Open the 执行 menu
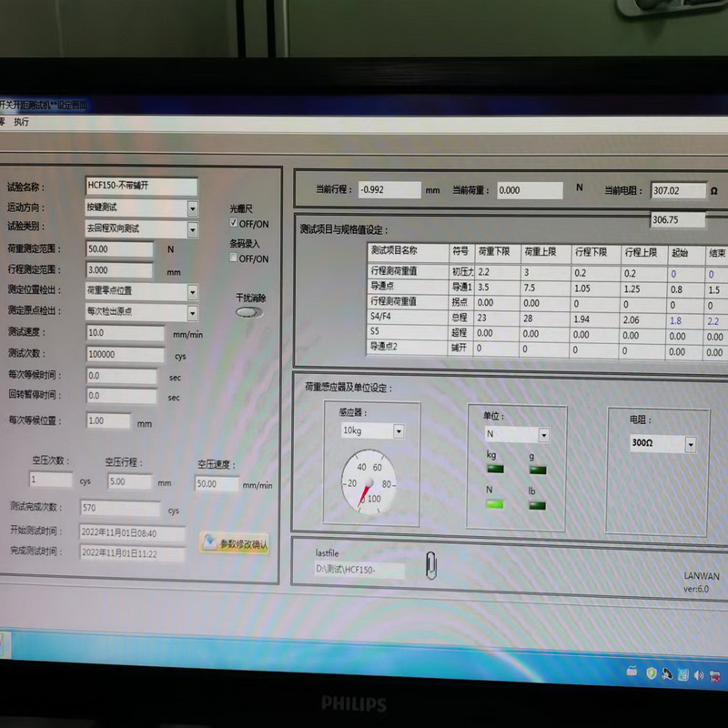 [22, 121]
